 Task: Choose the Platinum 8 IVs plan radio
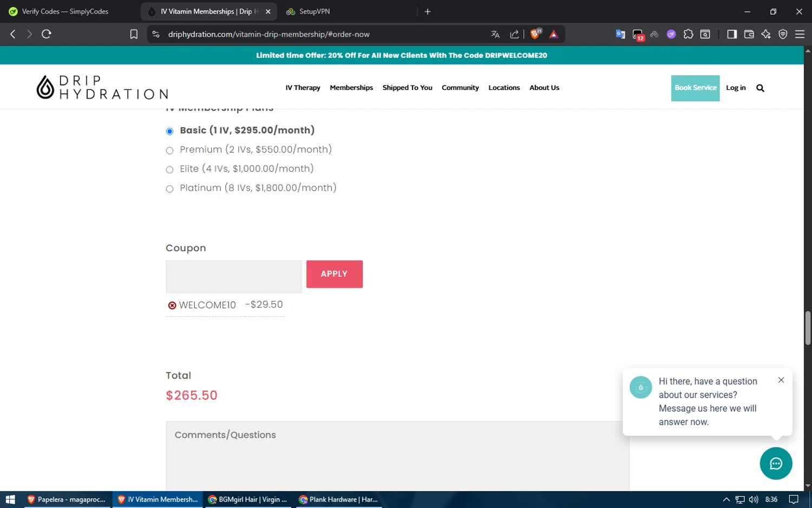coord(169,189)
